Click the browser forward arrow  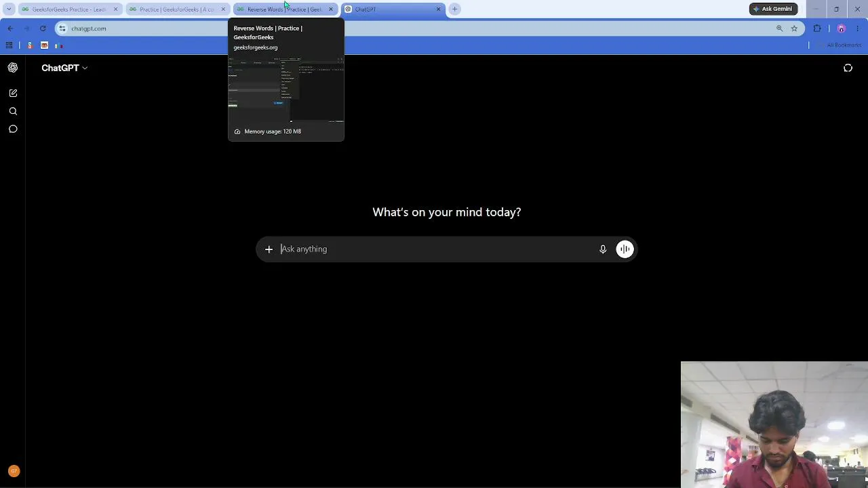[26, 28]
